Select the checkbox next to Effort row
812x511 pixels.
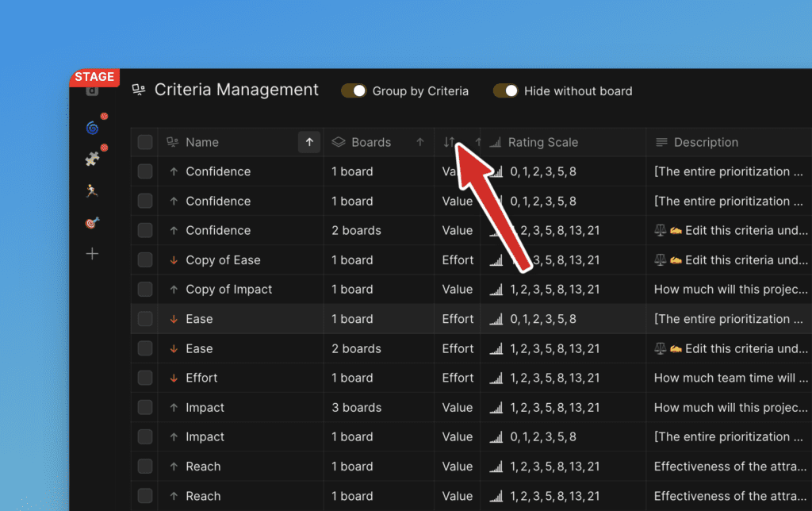coord(145,378)
